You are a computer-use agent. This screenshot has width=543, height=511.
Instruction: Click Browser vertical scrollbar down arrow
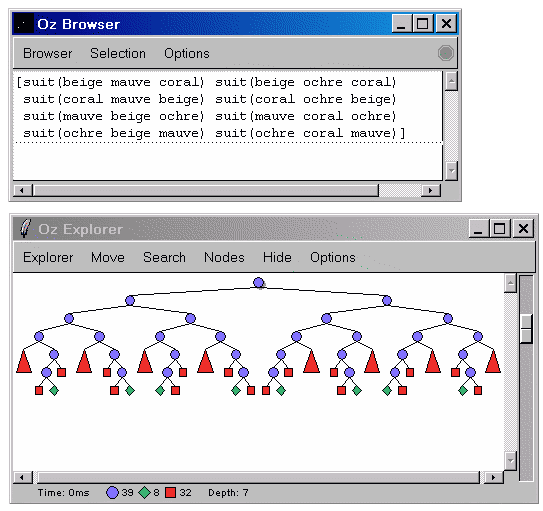point(451,171)
